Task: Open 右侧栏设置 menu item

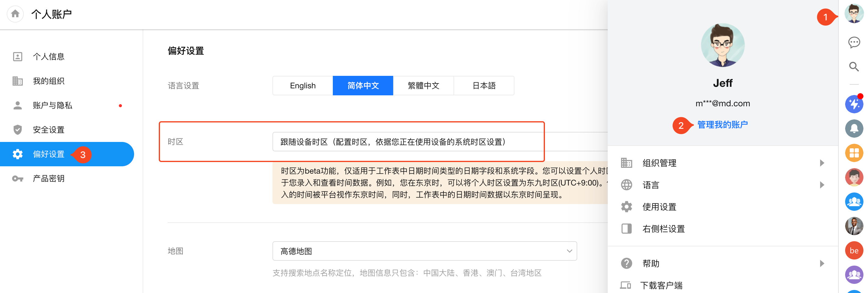Action: tap(663, 229)
